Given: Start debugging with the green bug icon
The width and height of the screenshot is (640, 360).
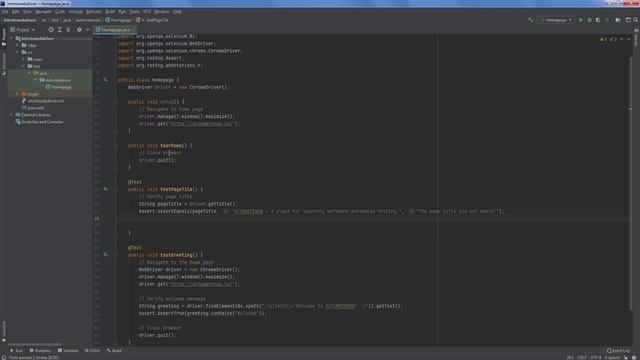Looking at the screenshot, I should [x=590, y=20].
